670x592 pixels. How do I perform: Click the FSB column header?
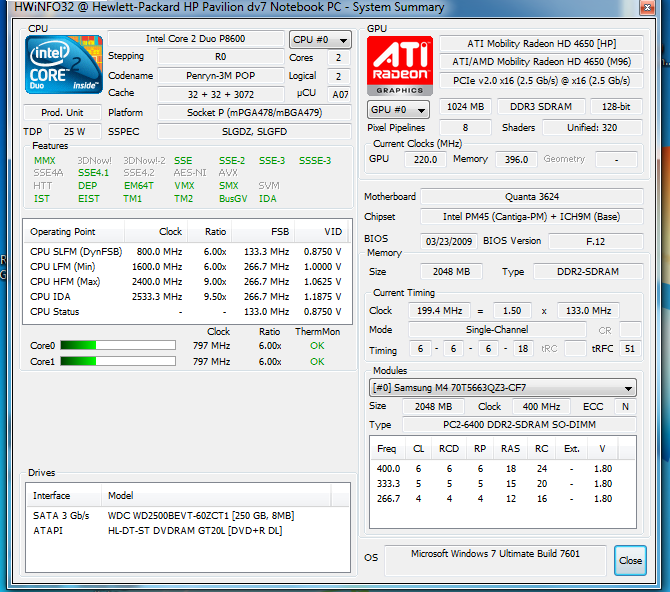[x=263, y=232]
